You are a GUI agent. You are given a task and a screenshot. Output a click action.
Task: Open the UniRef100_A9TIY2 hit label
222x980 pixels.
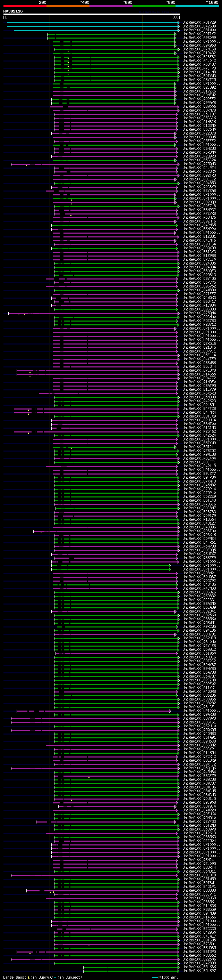point(199,34)
